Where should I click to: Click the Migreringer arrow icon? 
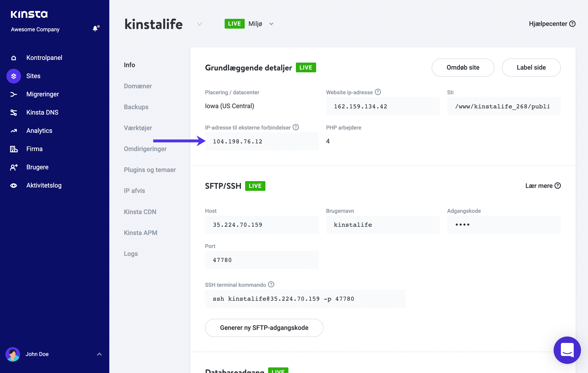click(14, 94)
